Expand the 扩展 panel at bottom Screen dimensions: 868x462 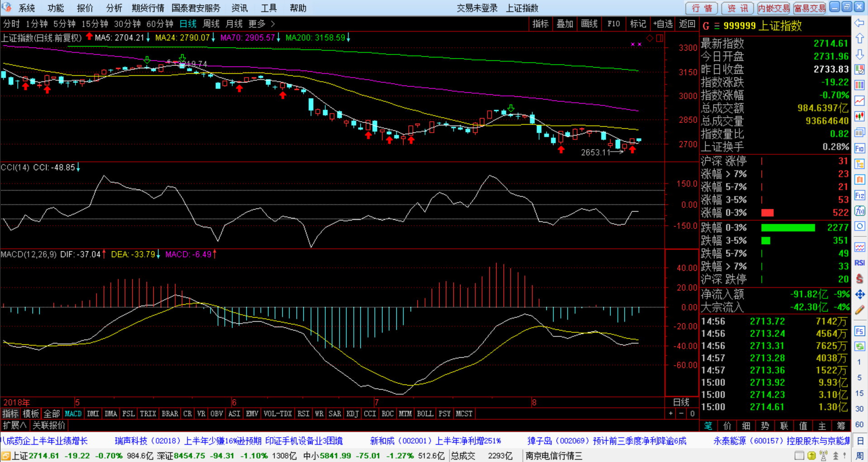point(14,425)
